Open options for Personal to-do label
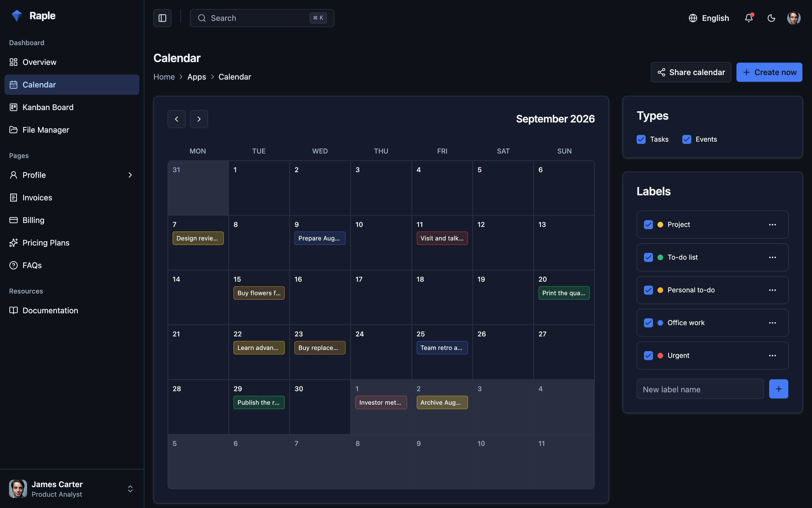This screenshot has height=508, width=812. 773,290
